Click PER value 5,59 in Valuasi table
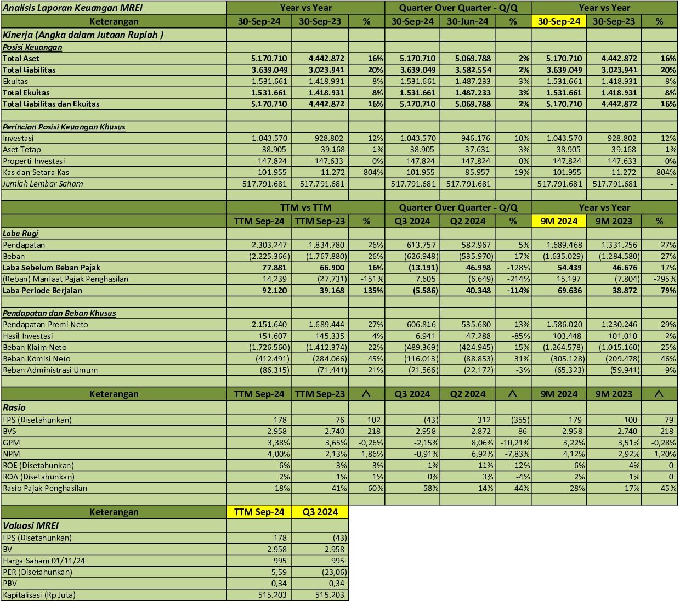The height and width of the screenshot is (616, 680). click(x=280, y=572)
